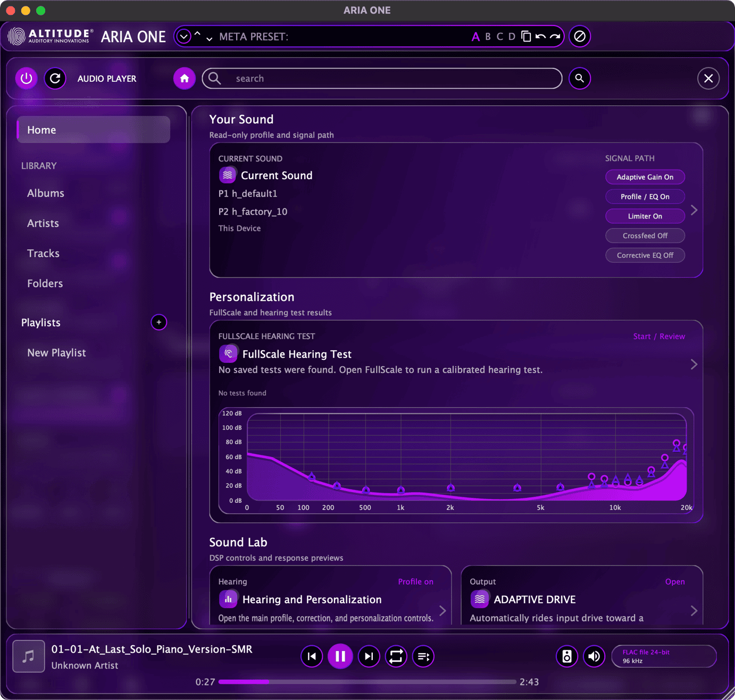
Task: Click the Current Sound waves icon
Action: (x=227, y=175)
